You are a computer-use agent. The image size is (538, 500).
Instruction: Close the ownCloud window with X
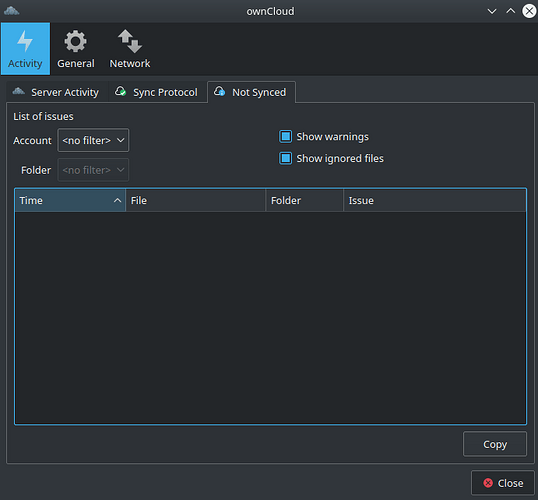tap(529, 11)
